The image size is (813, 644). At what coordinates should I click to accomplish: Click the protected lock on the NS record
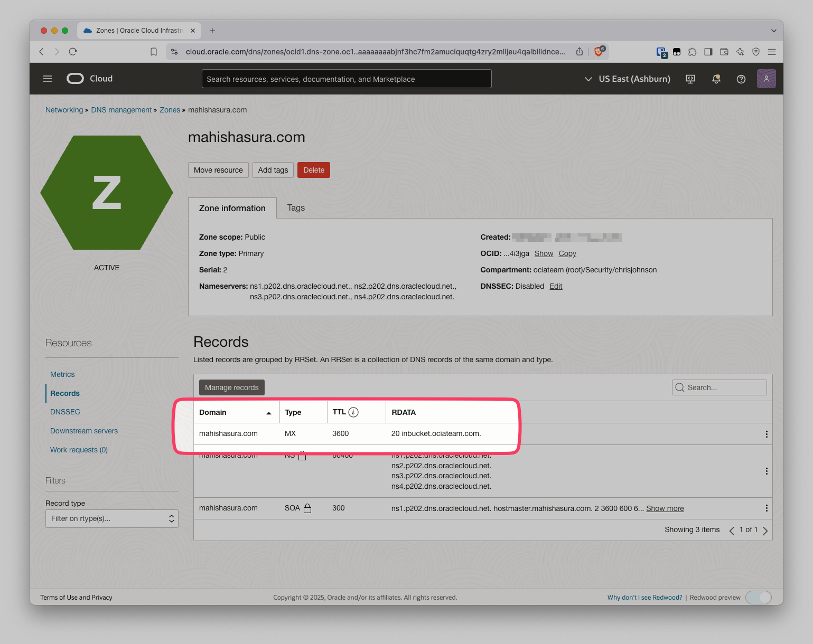[x=302, y=455]
